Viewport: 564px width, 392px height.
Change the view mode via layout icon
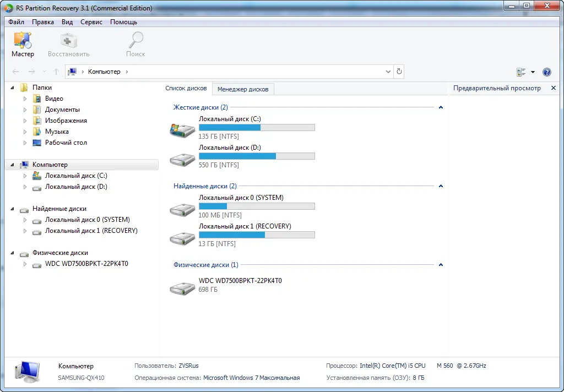520,72
